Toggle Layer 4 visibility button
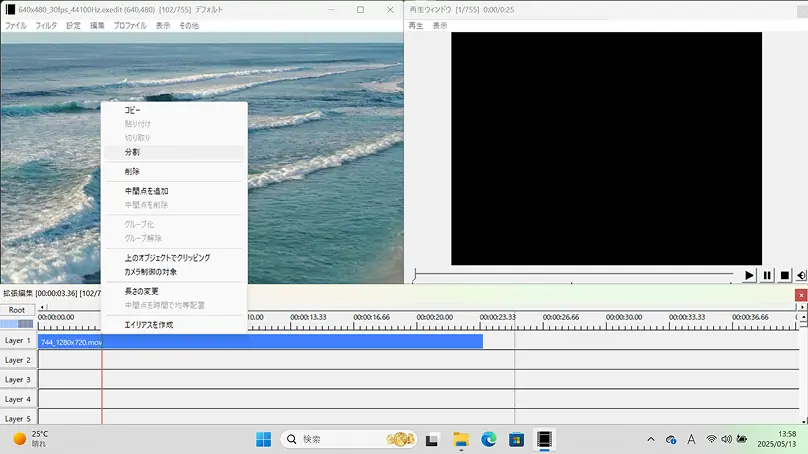The width and height of the screenshot is (808, 454). 18,399
